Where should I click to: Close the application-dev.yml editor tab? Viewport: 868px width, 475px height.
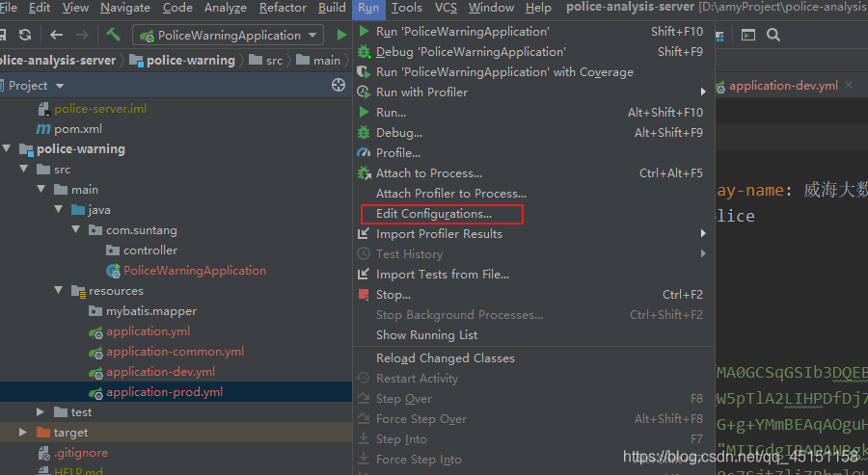pos(849,85)
